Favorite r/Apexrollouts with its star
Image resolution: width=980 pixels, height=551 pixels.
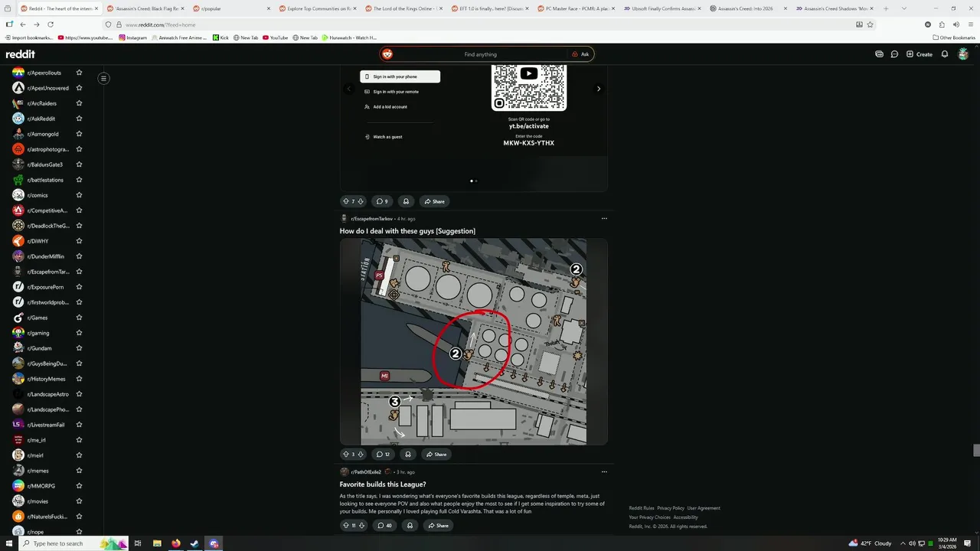(79, 73)
